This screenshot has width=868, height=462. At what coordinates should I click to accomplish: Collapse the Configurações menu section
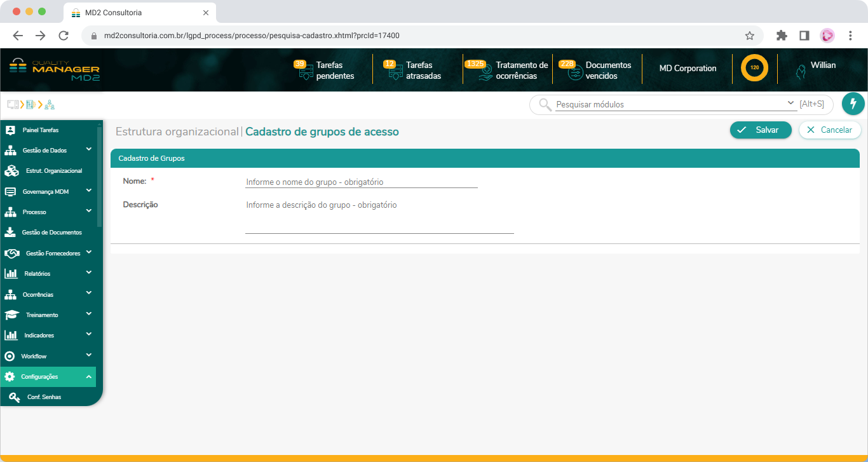(x=41, y=376)
